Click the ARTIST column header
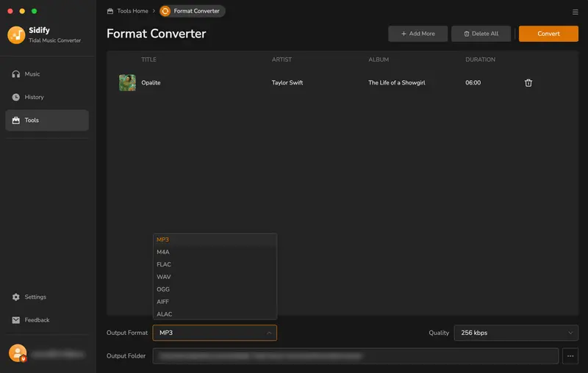 pos(282,59)
